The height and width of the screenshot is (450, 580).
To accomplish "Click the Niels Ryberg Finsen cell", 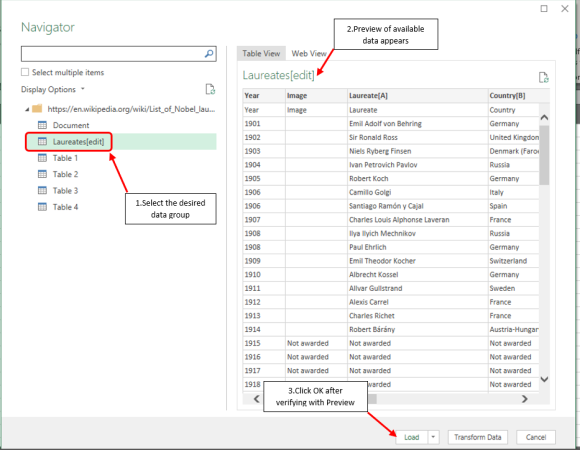I will tap(418, 151).
